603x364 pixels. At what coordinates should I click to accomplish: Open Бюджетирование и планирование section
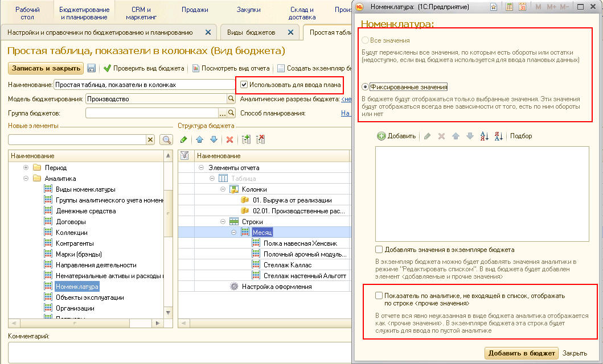click(84, 13)
